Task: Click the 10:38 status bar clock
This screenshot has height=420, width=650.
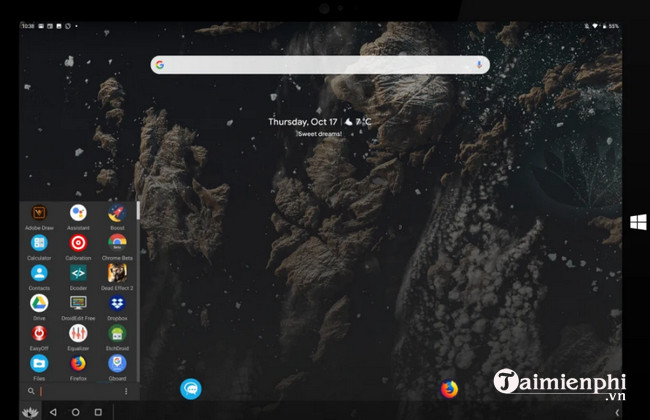Action: (28, 26)
